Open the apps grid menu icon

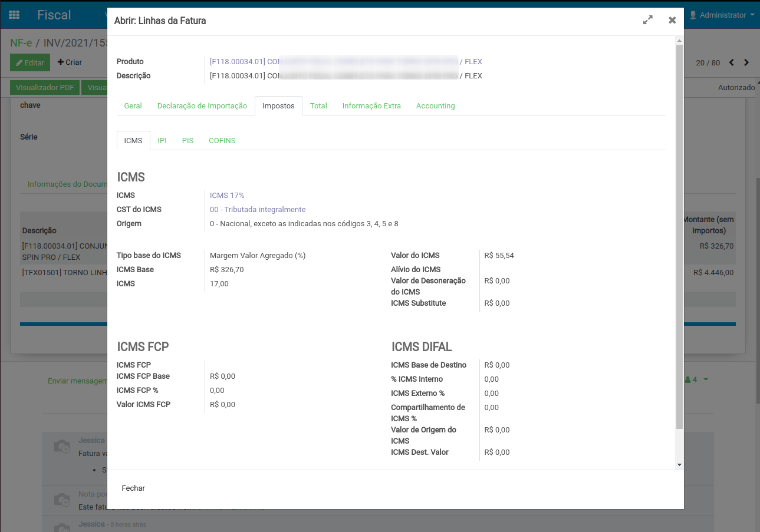pos(14,15)
